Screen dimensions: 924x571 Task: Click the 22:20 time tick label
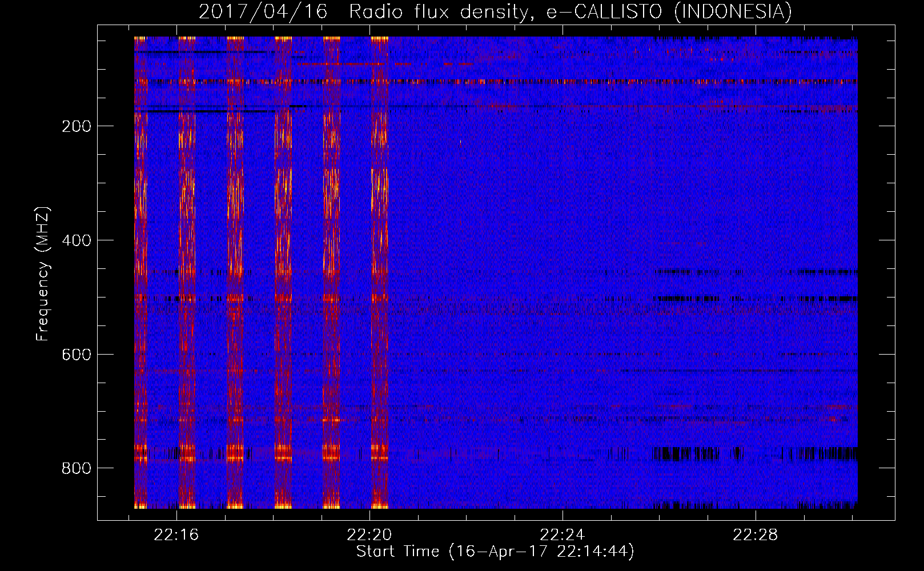point(369,535)
